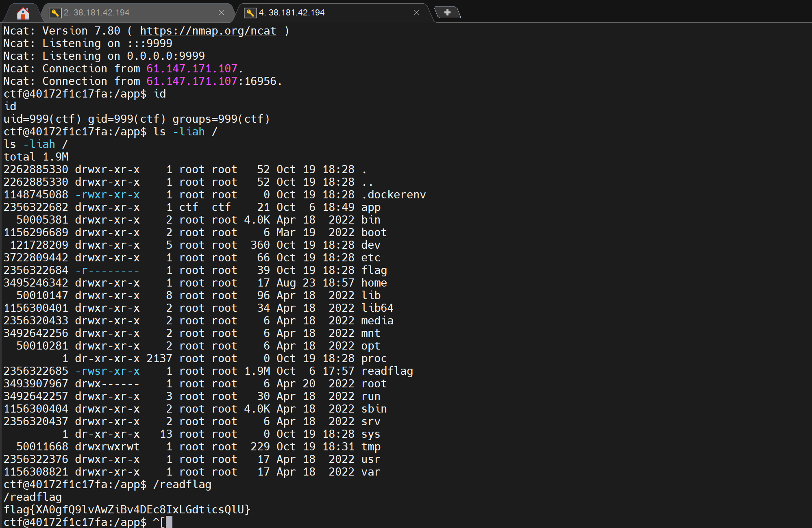Viewport: 812px width, 528px height.
Task: Click the 'lib64' directory name
Action: point(377,308)
